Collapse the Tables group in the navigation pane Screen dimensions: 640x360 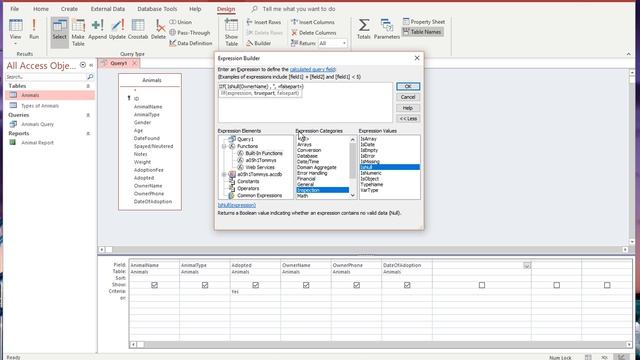88,86
